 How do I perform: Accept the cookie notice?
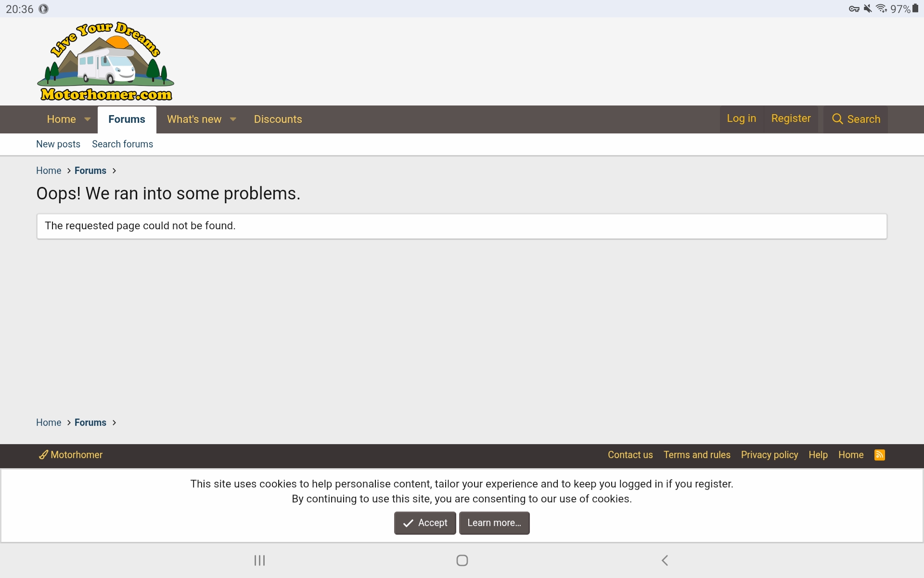pyautogui.click(x=424, y=523)
